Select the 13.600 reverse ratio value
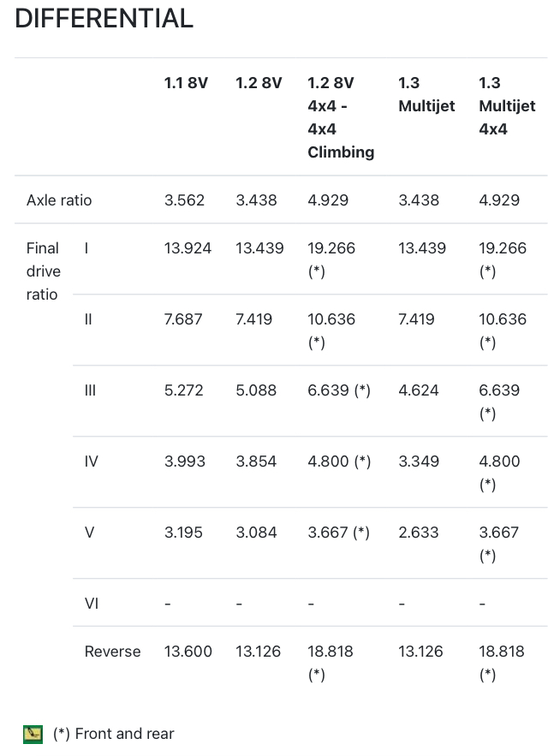This screenshot has height=756, width=548. 188,652
